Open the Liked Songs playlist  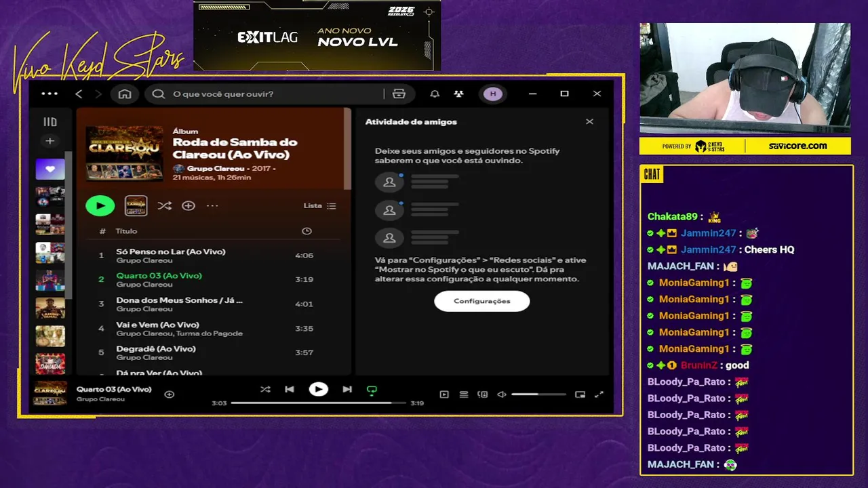click(x=50, y=170)
